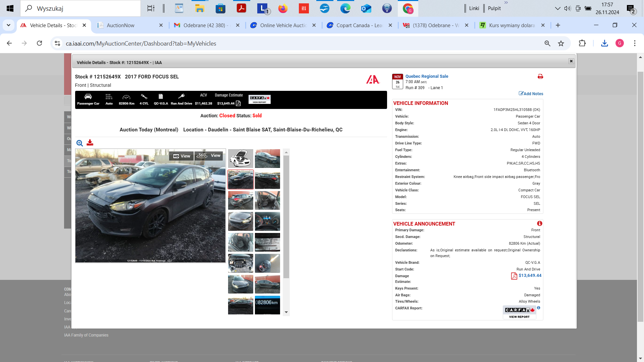Screen dimensions: 644x362
Task: Open 360 View of the vehicle
Action: point(209,156)
